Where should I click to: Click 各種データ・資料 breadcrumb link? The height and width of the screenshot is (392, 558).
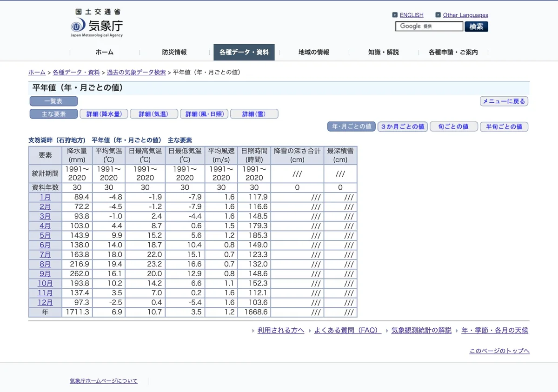(x=76, y=73)
